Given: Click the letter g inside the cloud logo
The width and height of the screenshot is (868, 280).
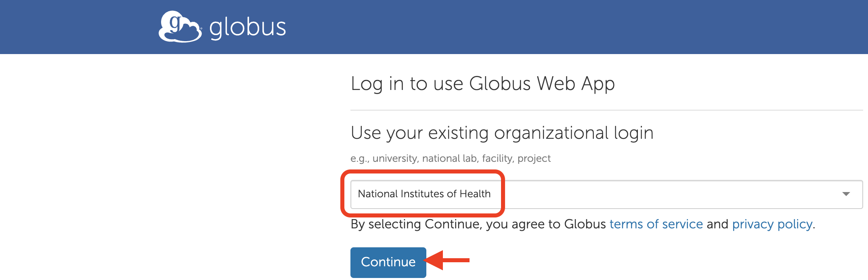Looking at the screenshot, I should point(175,23).
